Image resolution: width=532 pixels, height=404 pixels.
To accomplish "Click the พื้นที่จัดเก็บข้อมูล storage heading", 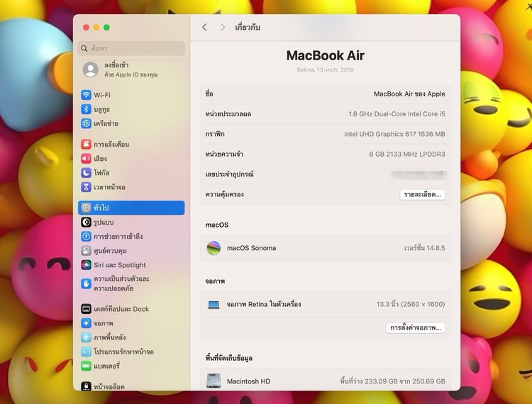I will pos(228,358).
